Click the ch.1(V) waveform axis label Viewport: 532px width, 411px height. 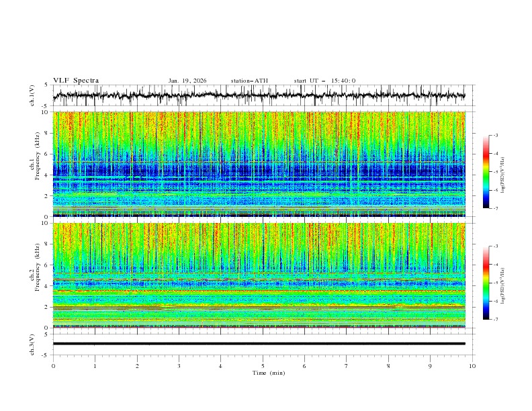(32, 95)
